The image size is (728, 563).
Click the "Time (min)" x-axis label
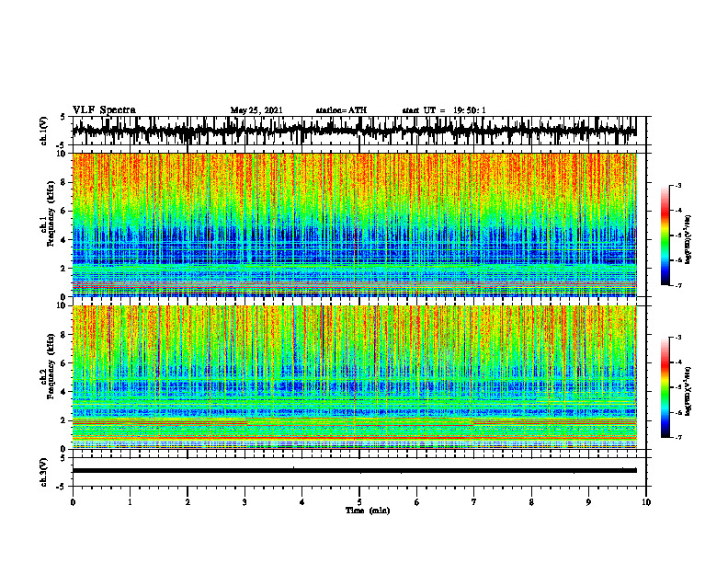pos(368,511)
